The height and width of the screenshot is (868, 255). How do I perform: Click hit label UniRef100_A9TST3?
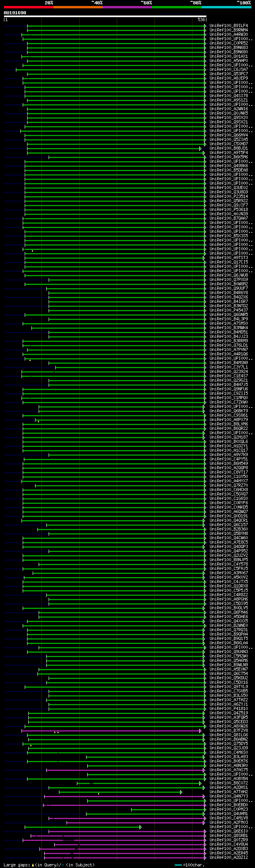[x=229, y=257]
